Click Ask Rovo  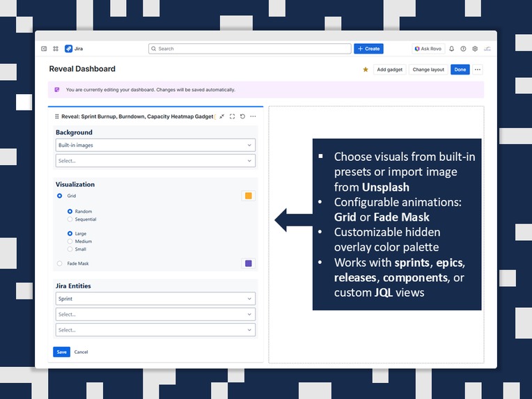(428, 49)
